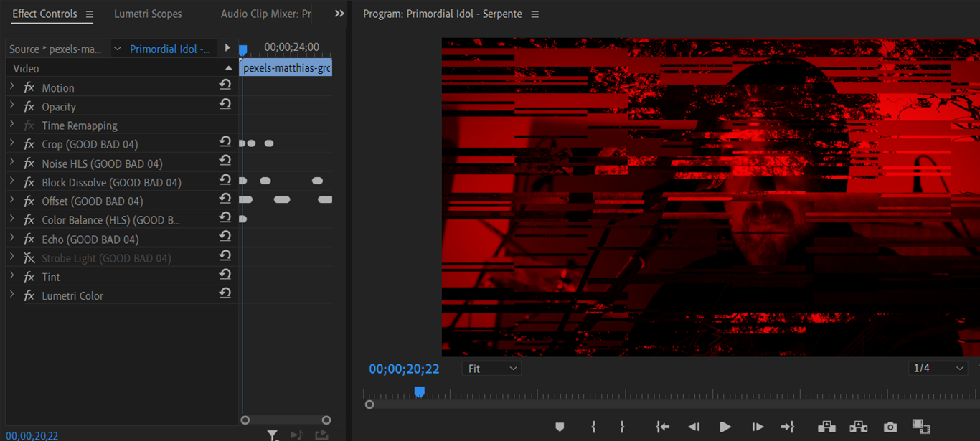Show overflow panels with double-arrow button
Viewport: 980px width, 441px height.
pyautogui.click(x=339, y=14)
